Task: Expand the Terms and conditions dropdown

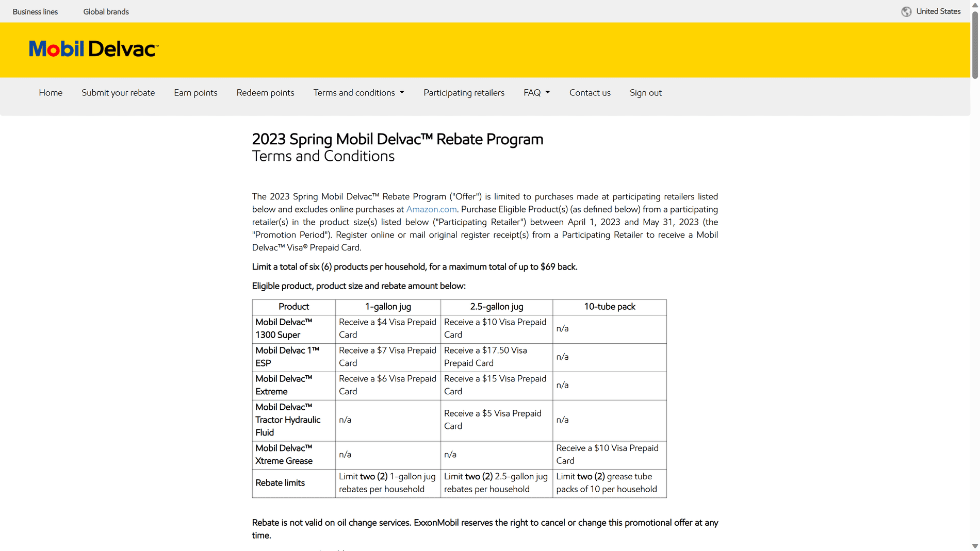Action: pyautogui.click(x=359, y=93)
